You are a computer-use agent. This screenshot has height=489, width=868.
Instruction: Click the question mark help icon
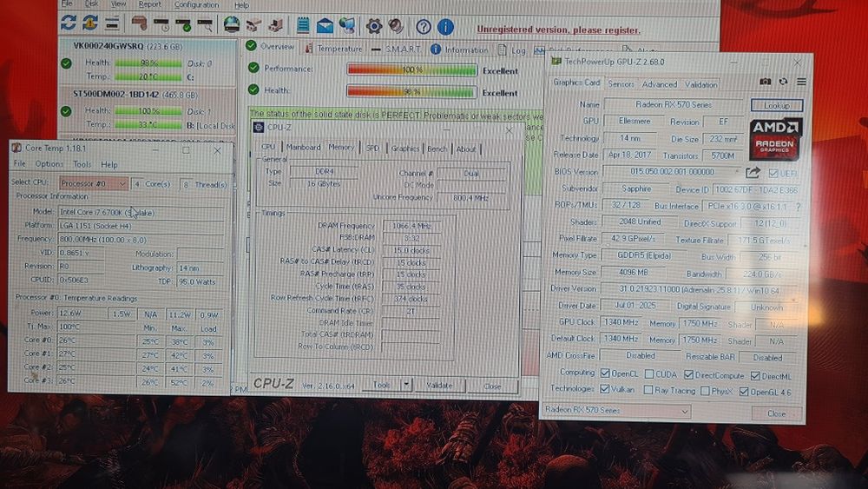coord(424,26)
